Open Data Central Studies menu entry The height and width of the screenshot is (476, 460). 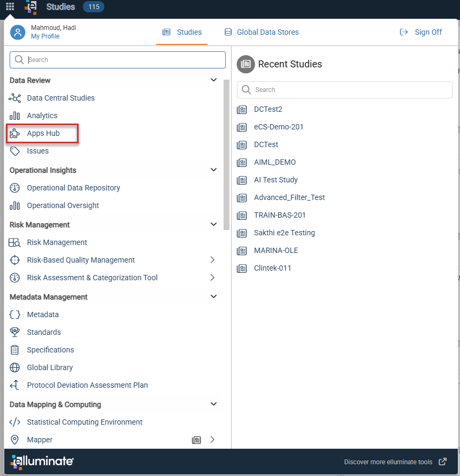click(61, 98)
